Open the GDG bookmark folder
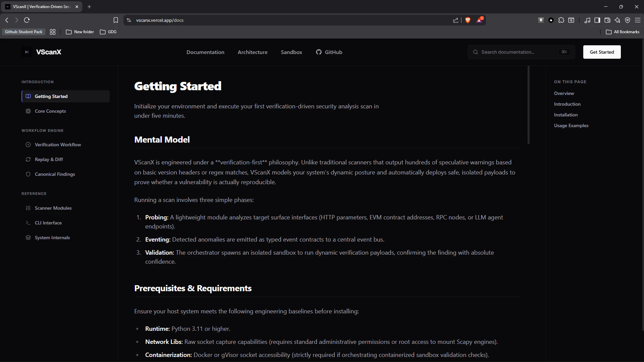The height and width of the screenshot is (362, 644). pyautogui.click(x=108, y=32)
